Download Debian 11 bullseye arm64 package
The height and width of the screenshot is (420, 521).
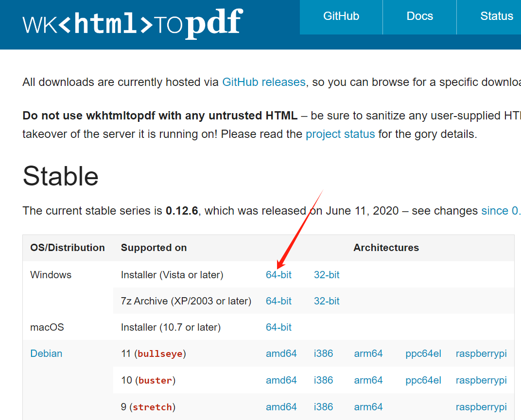point(368,353)
